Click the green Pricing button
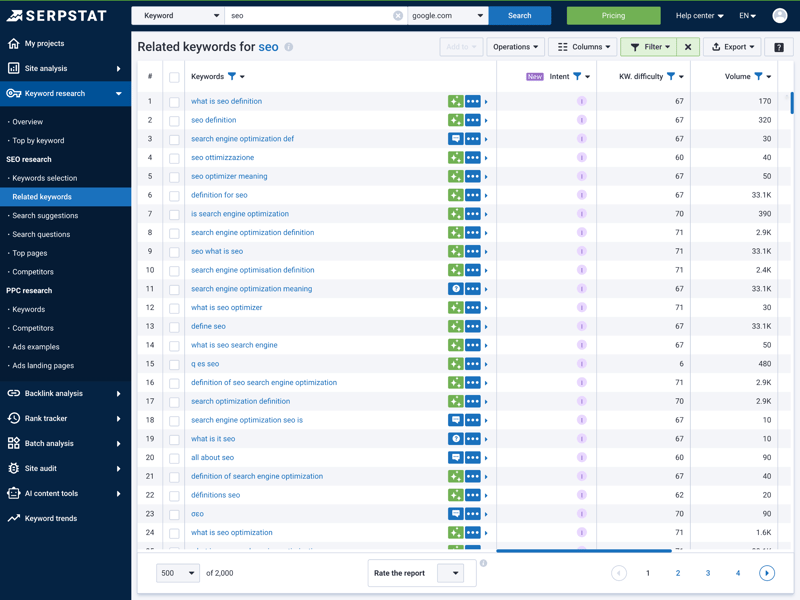The width and height of the screenshot is (800, 600). 613,16
